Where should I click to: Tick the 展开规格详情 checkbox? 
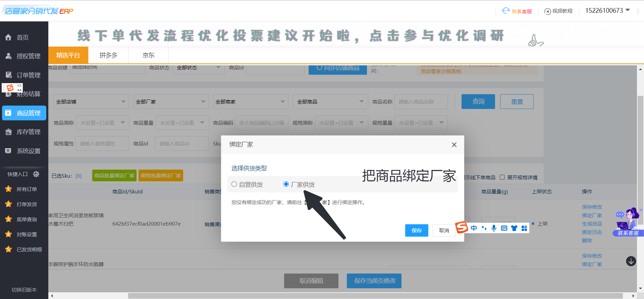click(502, 177)
